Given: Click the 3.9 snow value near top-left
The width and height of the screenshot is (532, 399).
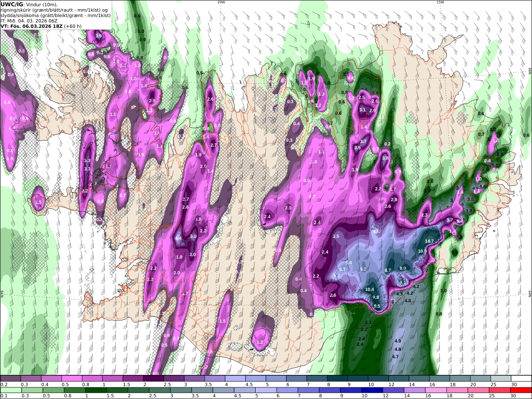Looking at the screenshot, I should [x=99, y=36].
